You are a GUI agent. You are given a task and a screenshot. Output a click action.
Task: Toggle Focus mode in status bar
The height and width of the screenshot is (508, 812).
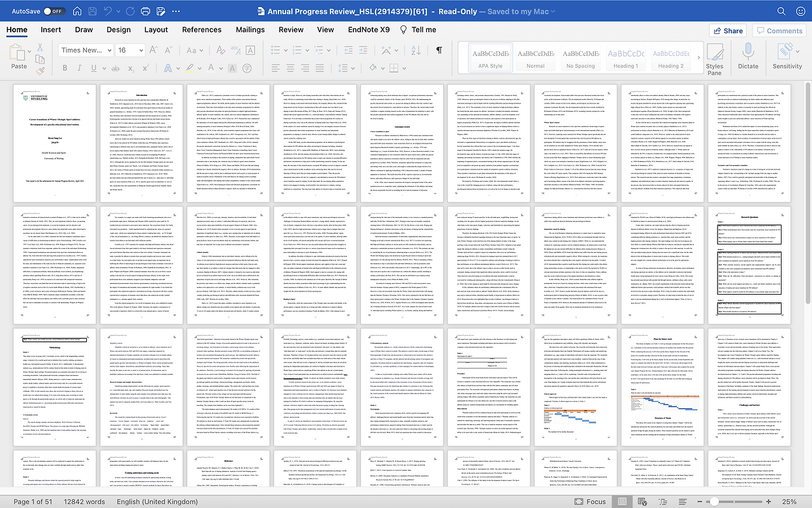(x=589, y=502)
